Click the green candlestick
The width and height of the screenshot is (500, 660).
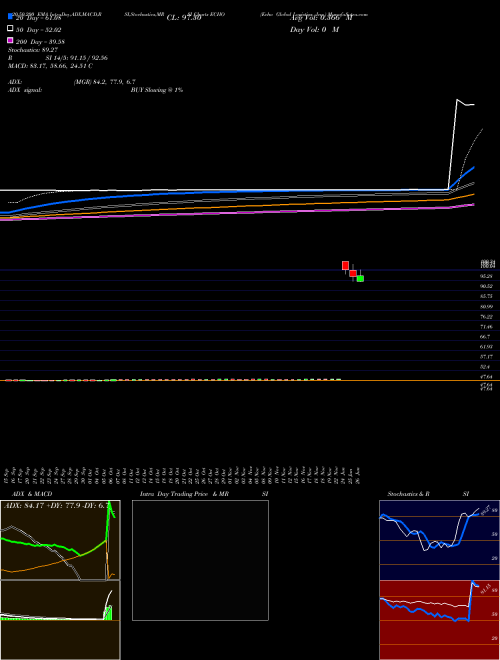click(x=360, y=278)
